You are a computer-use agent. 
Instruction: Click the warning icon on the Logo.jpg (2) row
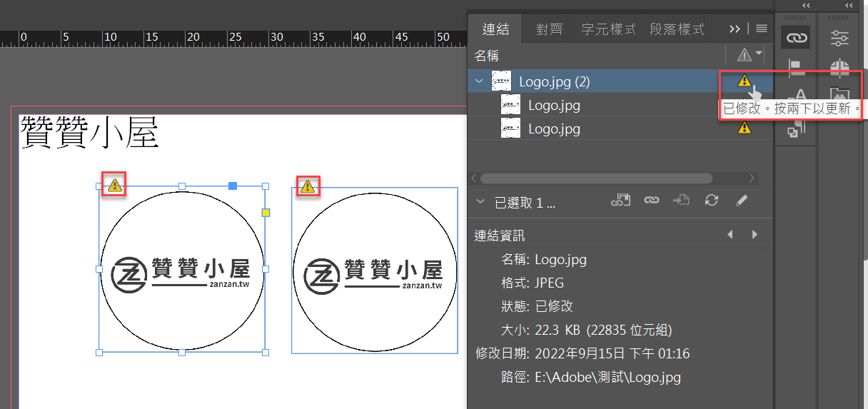coord(744,81)
